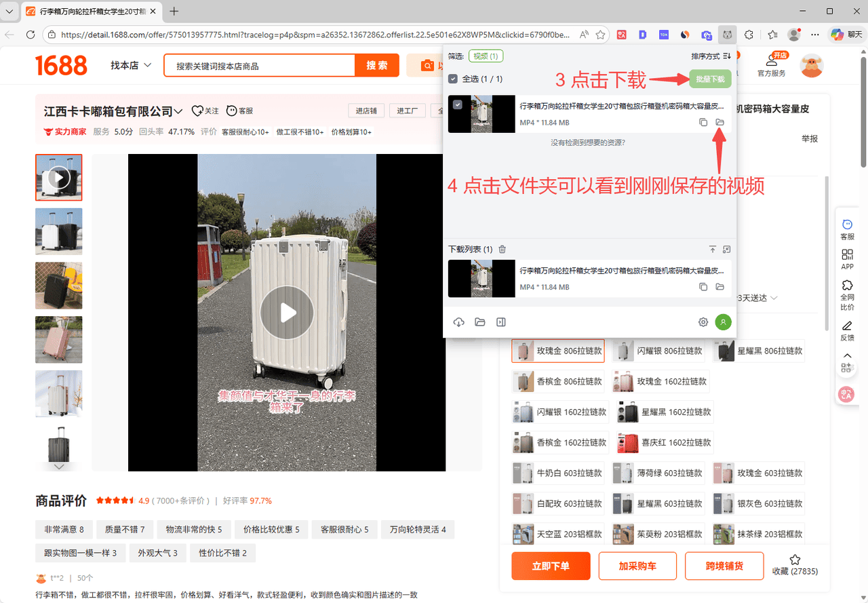Open extension settings gear icon
This screenshot has width=868, height=603.
(703, 322)
